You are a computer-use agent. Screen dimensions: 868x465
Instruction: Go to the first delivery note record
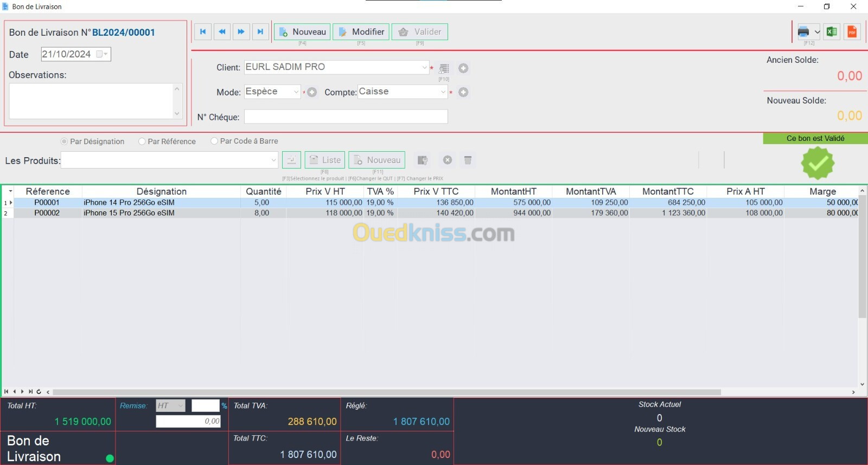pyautogui.click(x=203, y=31)
